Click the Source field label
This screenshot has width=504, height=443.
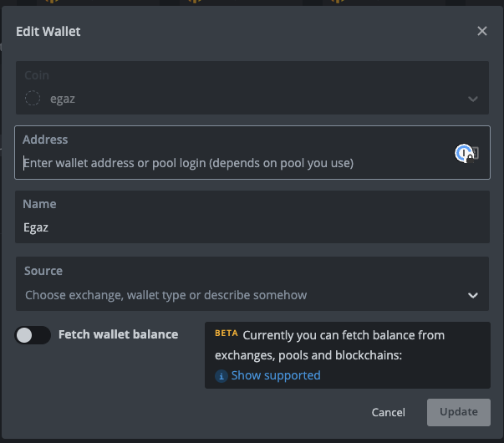(x=43, y=271)
